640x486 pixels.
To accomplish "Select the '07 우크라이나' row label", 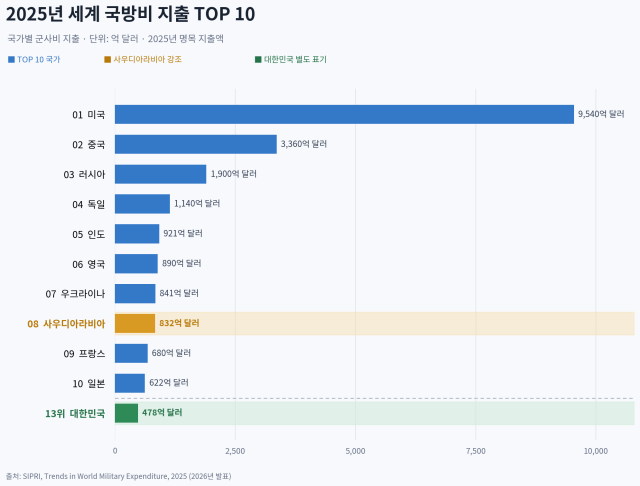I will (x=75, y=294).
